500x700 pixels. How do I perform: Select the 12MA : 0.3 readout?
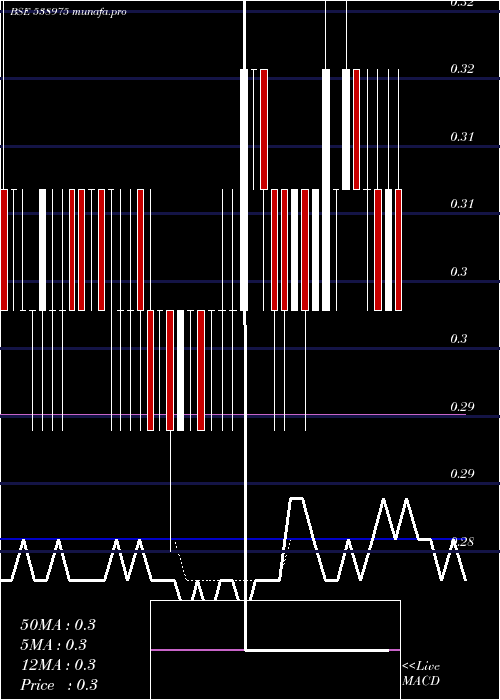click(x=58, y=665)
